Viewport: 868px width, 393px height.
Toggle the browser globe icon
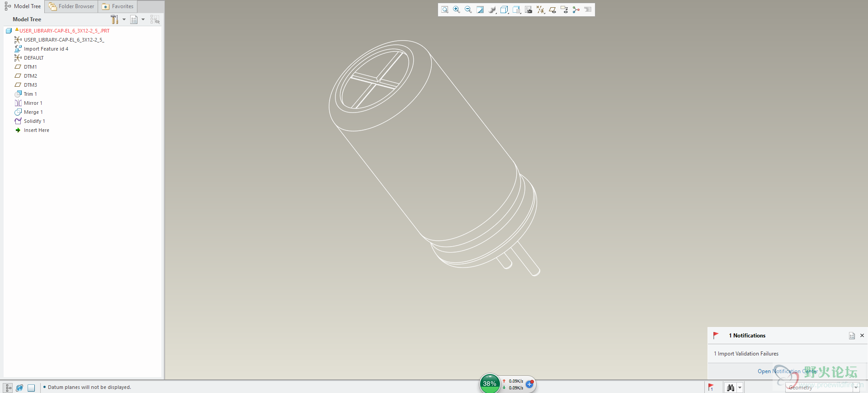click(19, 388)
